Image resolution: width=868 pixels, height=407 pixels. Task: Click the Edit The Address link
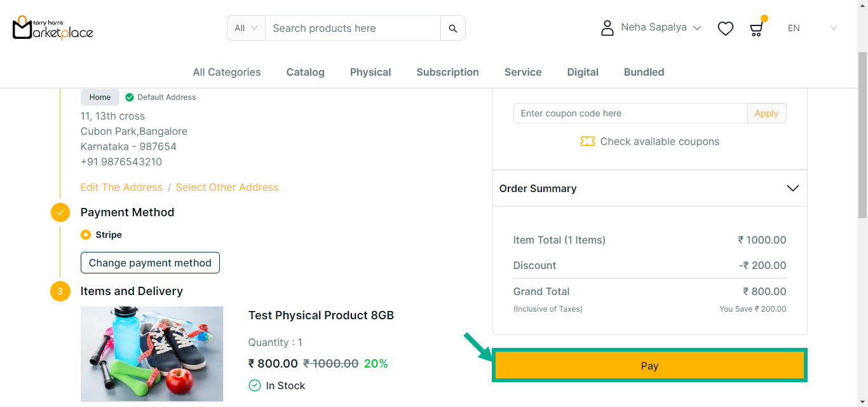(x=121, y=187)
